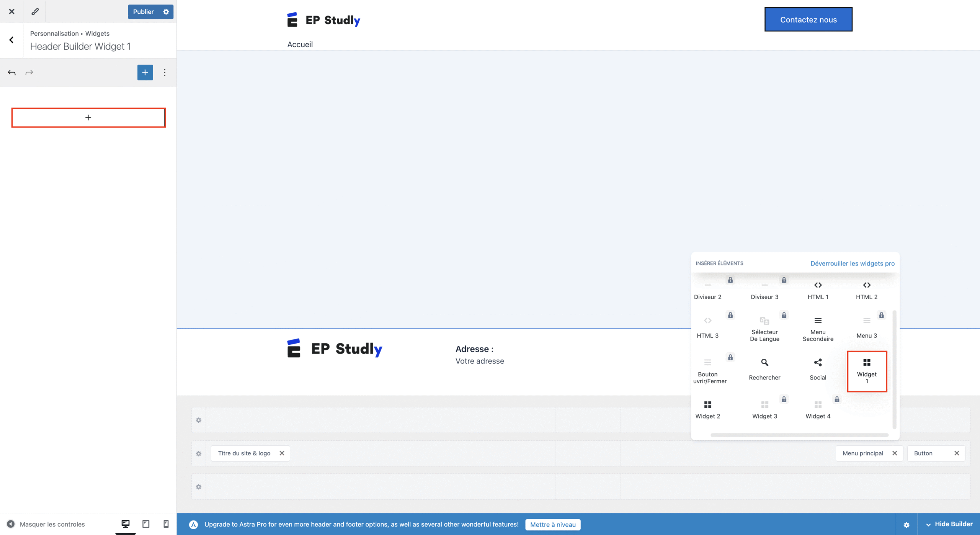Insert the Widget 1 element
Viewport: 980px width, 535px height.
click(x=866, y=371)
